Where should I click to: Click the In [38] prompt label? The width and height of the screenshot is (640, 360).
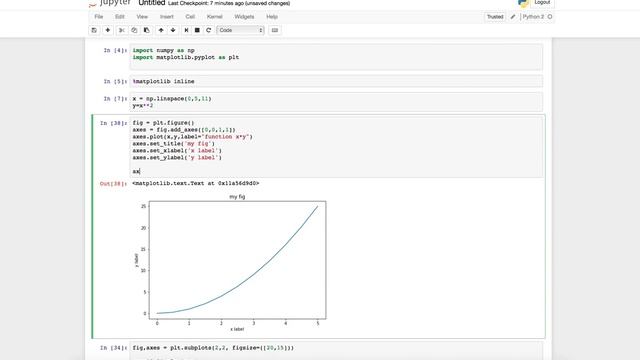pos(113,123)
